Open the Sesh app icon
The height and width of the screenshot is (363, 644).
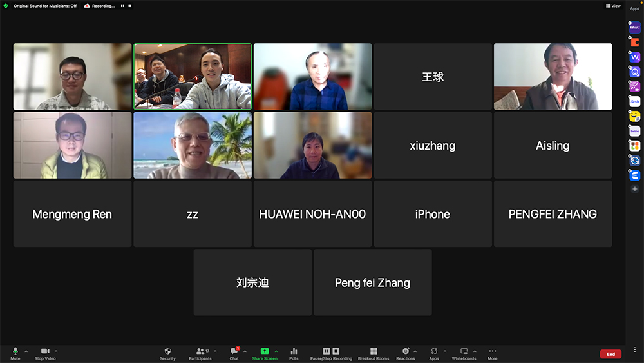[634, 101]
